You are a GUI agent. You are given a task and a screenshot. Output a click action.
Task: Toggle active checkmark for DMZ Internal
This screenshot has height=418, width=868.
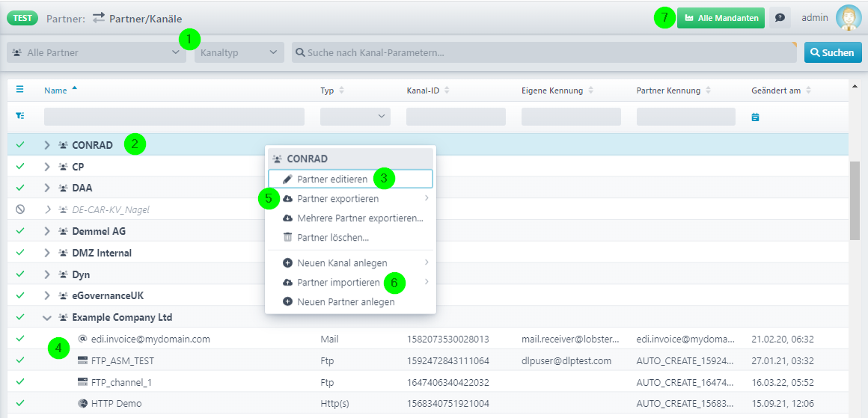pyautogui.click(x=20, y=253)
